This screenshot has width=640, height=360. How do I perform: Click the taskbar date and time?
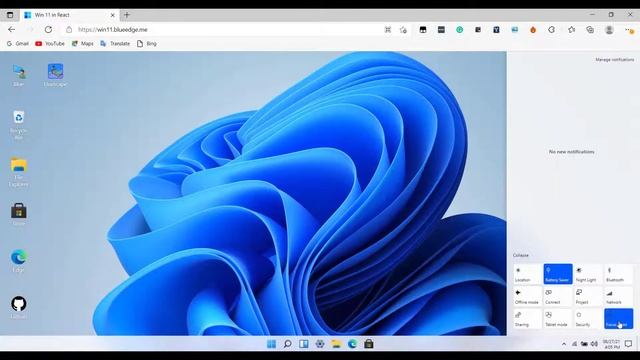pyautogui.click(x=611, y=344)
